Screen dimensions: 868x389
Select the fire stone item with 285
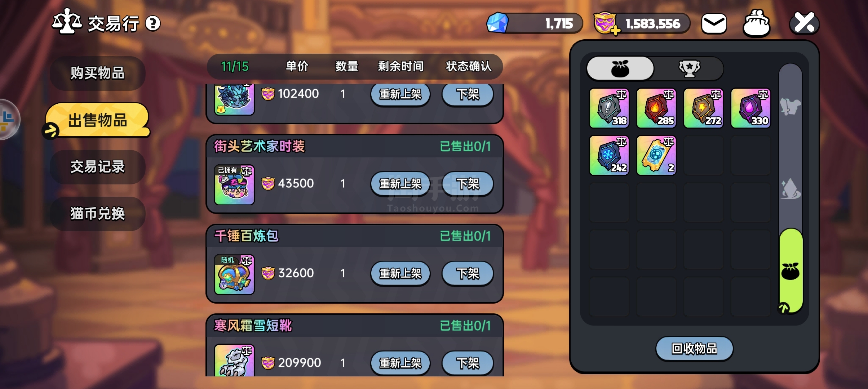(656, 108)
